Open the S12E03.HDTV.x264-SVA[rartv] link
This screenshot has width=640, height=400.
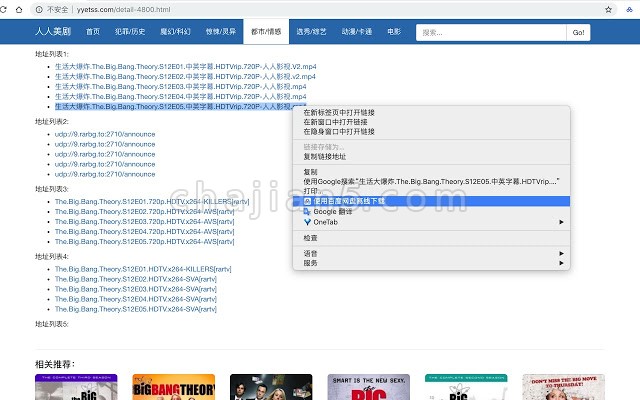[136, 289]
